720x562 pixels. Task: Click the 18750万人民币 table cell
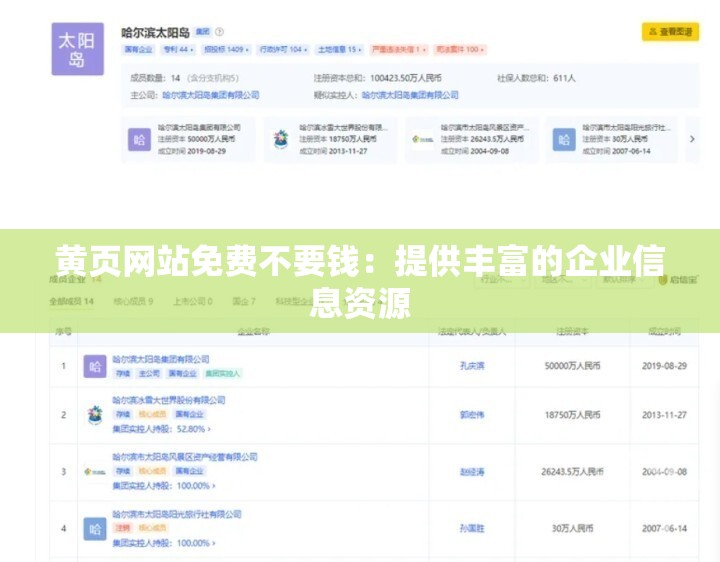click(x=572, y=415)
